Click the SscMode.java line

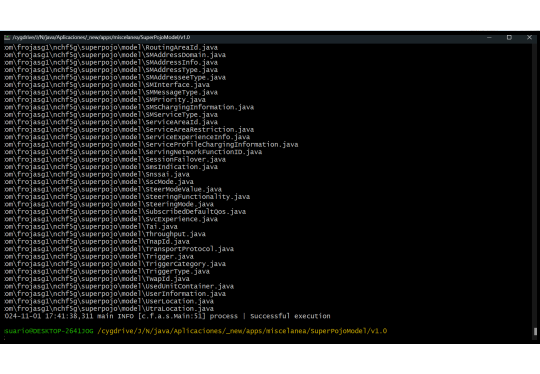point(99,182)
